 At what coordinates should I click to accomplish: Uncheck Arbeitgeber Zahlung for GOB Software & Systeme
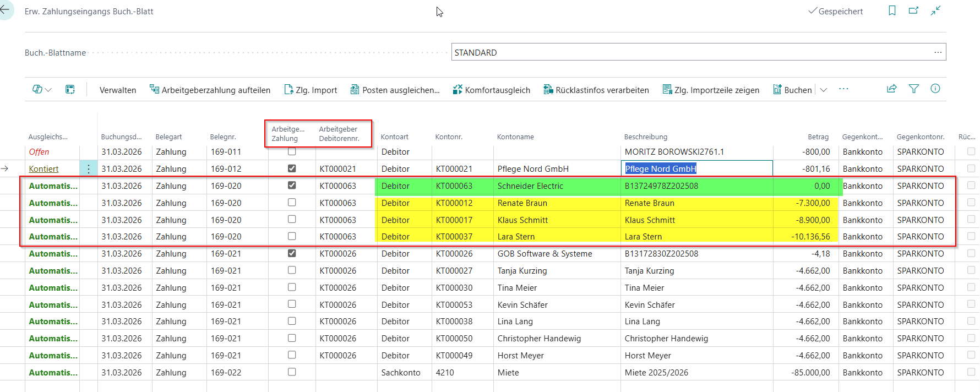292,253
